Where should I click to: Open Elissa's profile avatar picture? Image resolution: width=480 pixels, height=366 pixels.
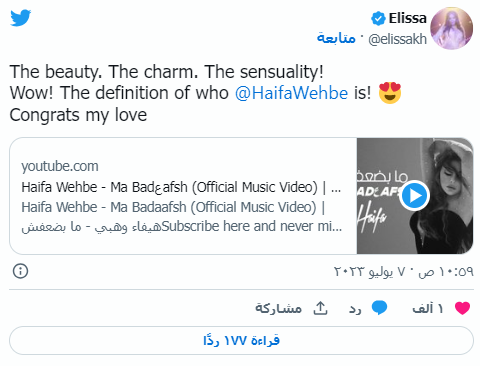[x=451, y=28]
